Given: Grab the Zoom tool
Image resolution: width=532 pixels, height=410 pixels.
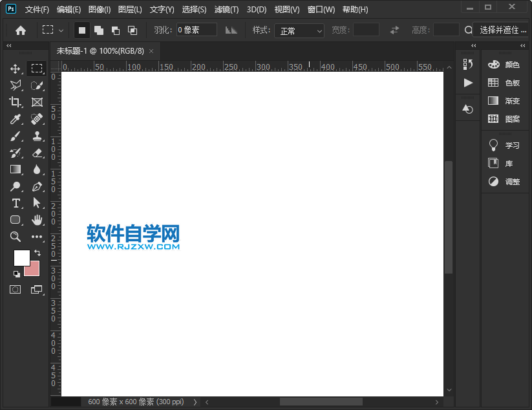Looking at the screenshot, I should (x=15, y=237).
